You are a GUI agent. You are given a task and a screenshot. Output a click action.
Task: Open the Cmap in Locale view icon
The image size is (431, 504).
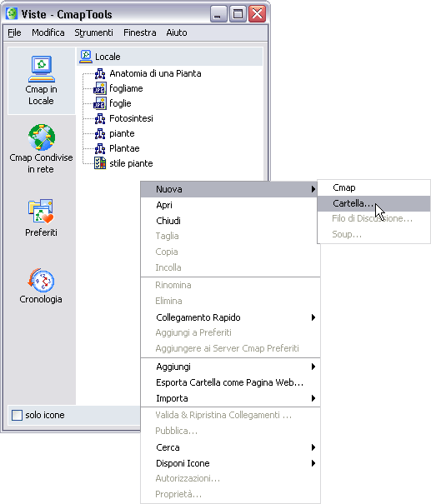coord(41,69)
